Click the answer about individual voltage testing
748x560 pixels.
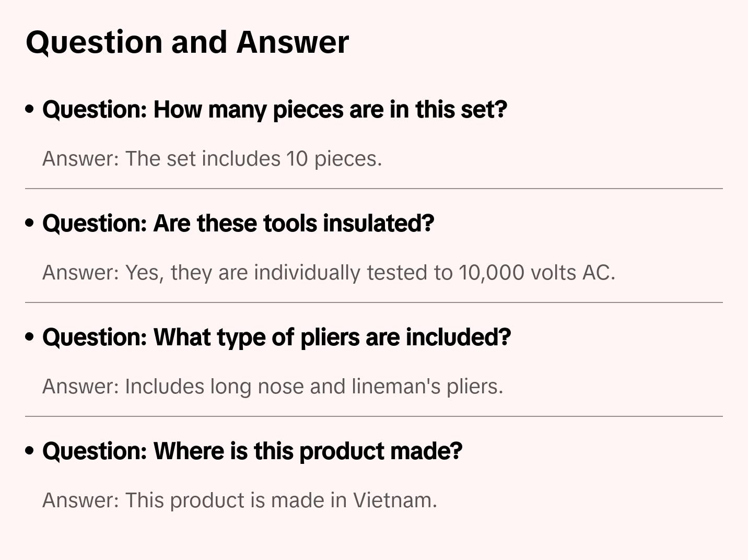click(329, 273)
